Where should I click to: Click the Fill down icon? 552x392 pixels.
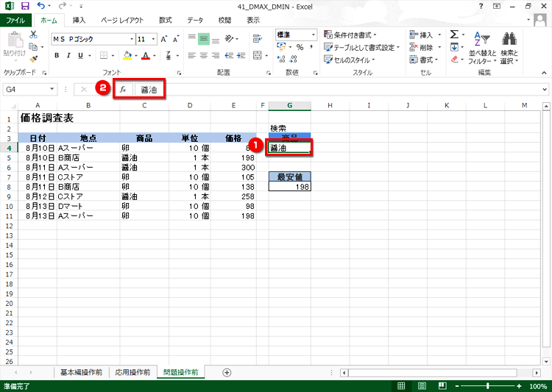tap(455, 47)
